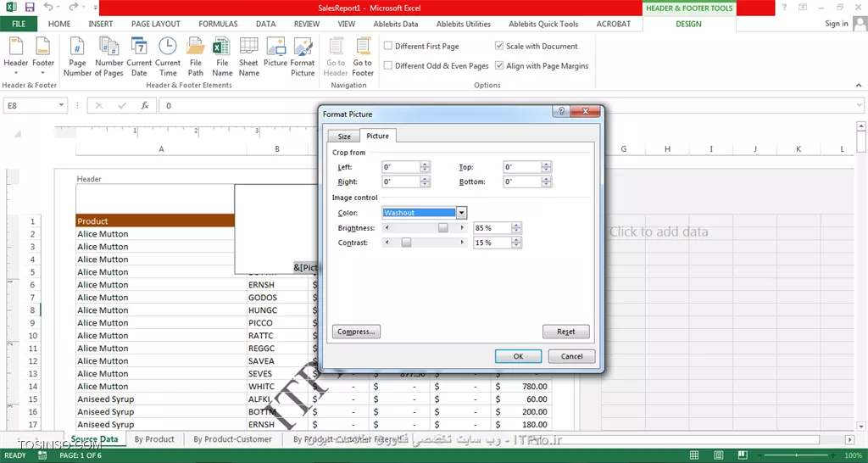Go to Header navigation button
Screen dimensions: 868x463
pos(336,56)
